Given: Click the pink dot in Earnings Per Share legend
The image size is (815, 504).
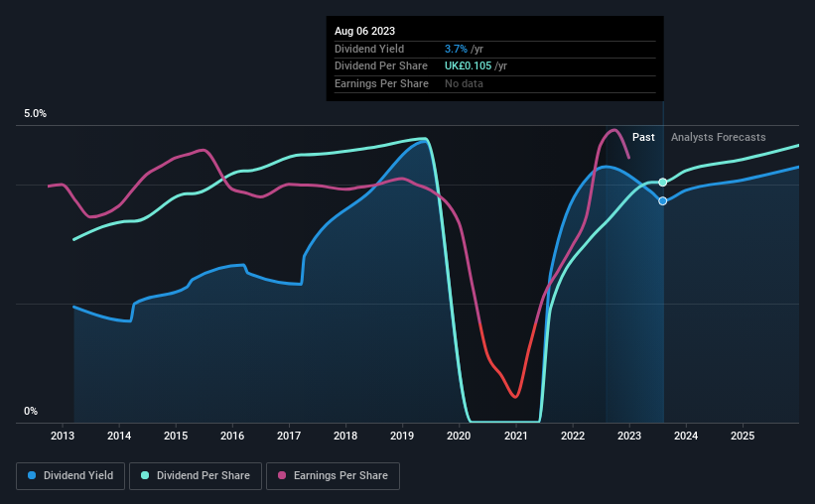Looking at the screenshot, I should tap(282, 475).
